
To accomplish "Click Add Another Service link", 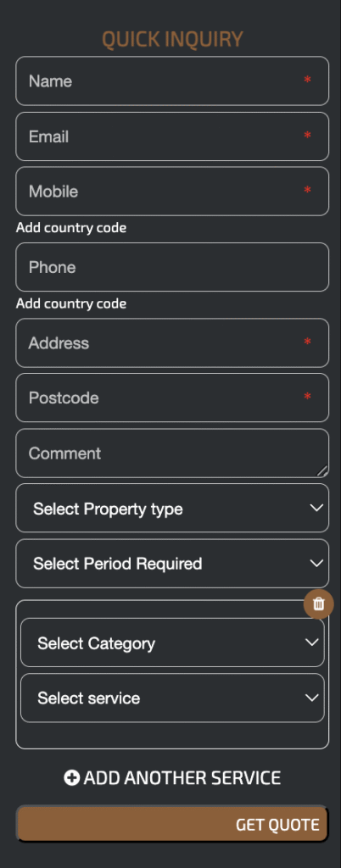I will pyautogui.click(x=172, y=778).
